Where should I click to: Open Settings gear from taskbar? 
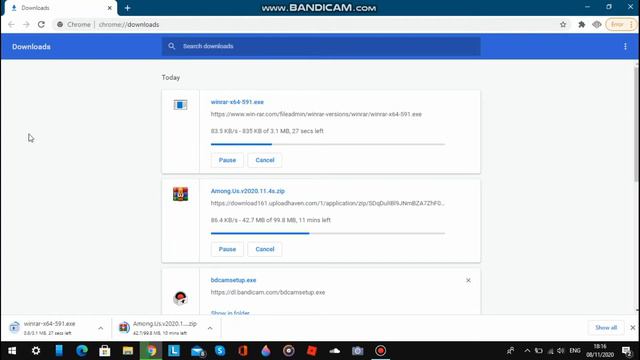click(x=36, y=351)
